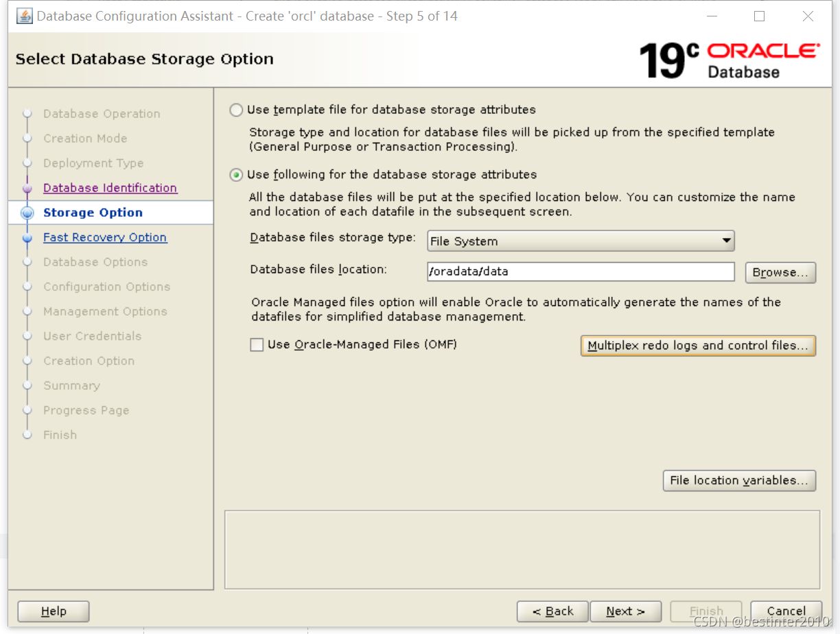Screen dimensions: 840x634
Task: Click the message area below options
Action: pyautogui.click(x=522, y=550)
